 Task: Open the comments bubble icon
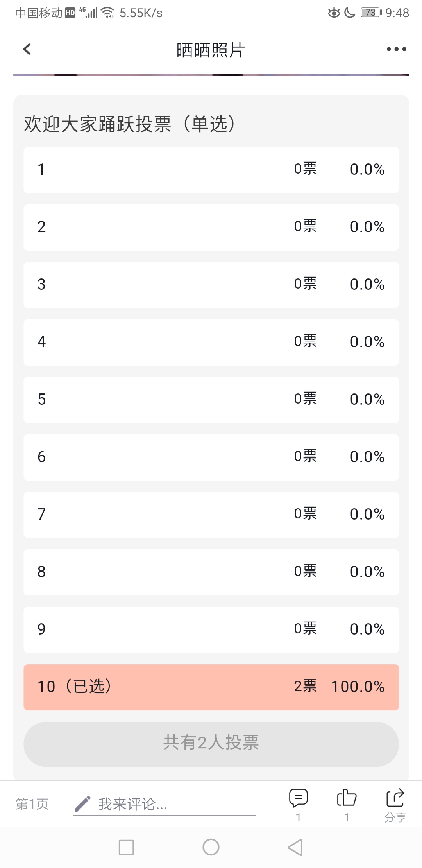pyautogui.click(x=299, y=798)
